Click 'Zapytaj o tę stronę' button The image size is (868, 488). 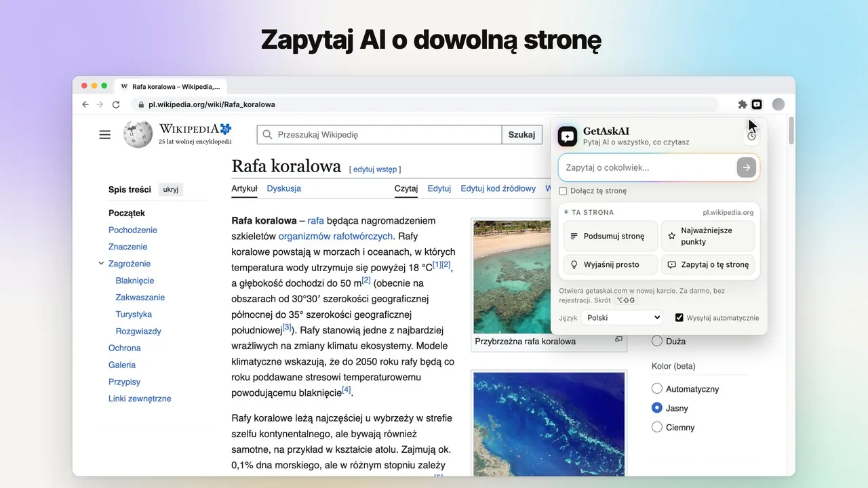click(708, 264)
